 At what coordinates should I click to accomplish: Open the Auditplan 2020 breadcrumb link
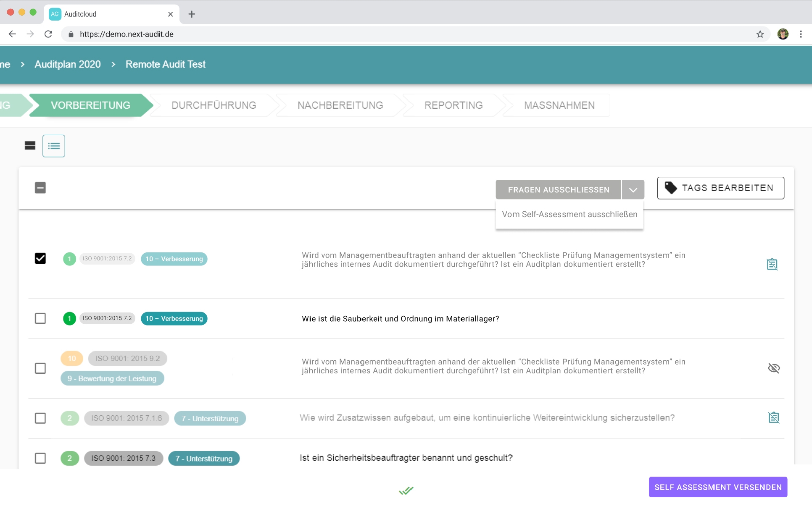pos(67,64)
